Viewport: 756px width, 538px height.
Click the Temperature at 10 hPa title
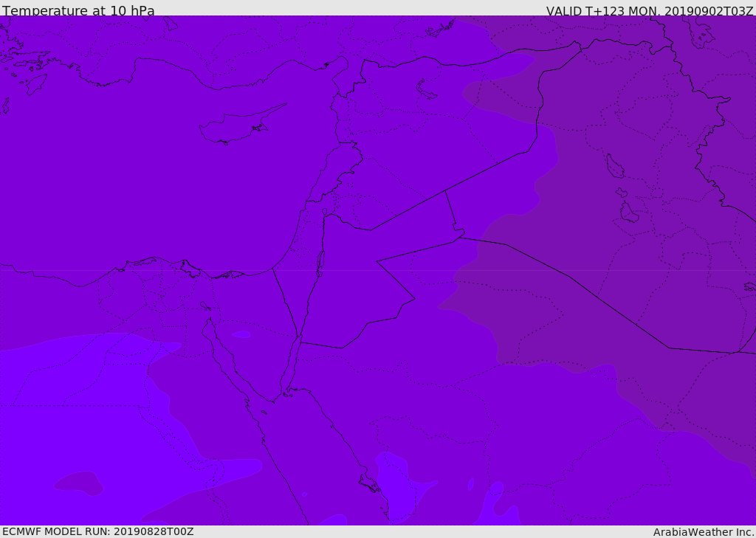point(78,10)
